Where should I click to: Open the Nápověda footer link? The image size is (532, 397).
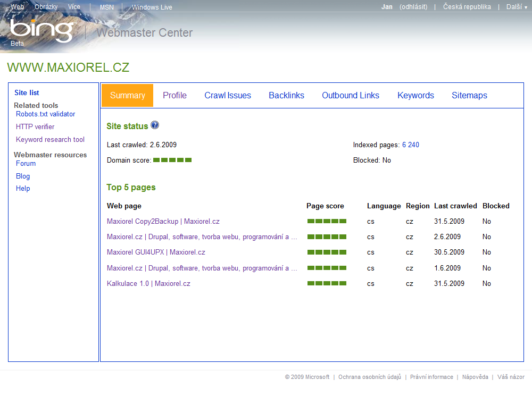point(475,377)
